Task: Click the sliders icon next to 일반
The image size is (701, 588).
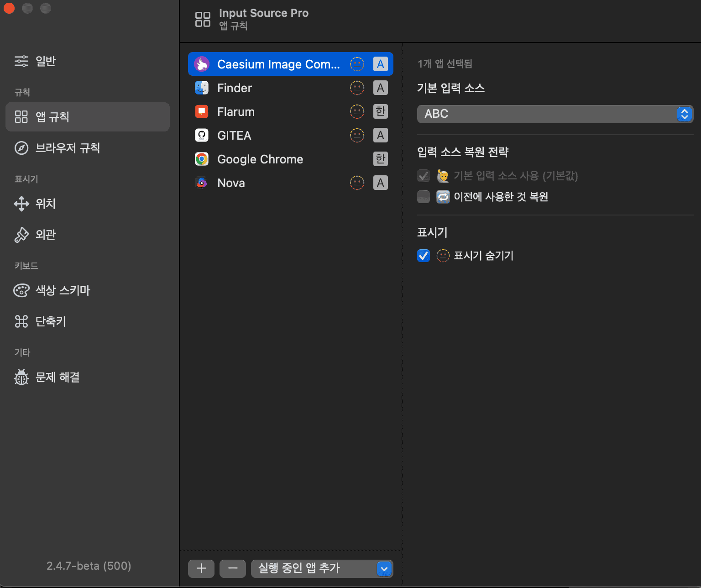Action: coord(21,61)
